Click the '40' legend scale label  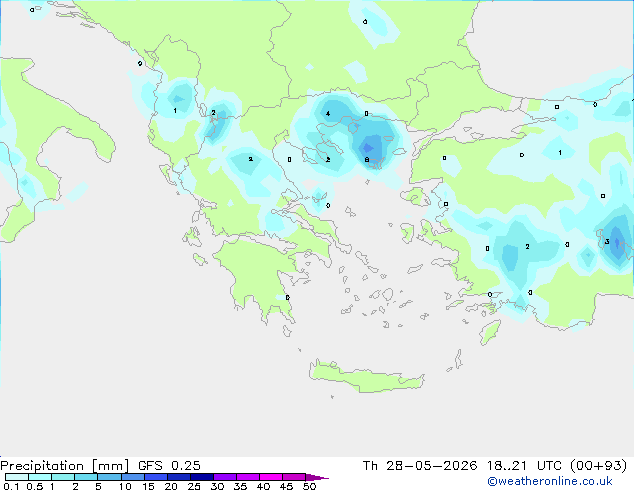tap(263, 486)
